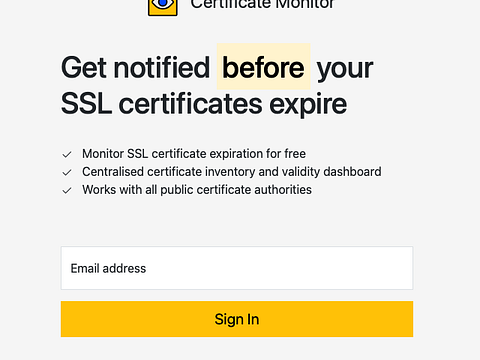Click the "SSL" word in the headline
Image resolution: width=480 pixels, height=360 pixels.
point(86,104)
